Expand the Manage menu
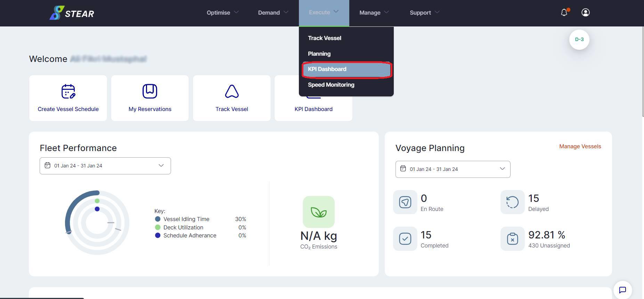 click(374, 13)
